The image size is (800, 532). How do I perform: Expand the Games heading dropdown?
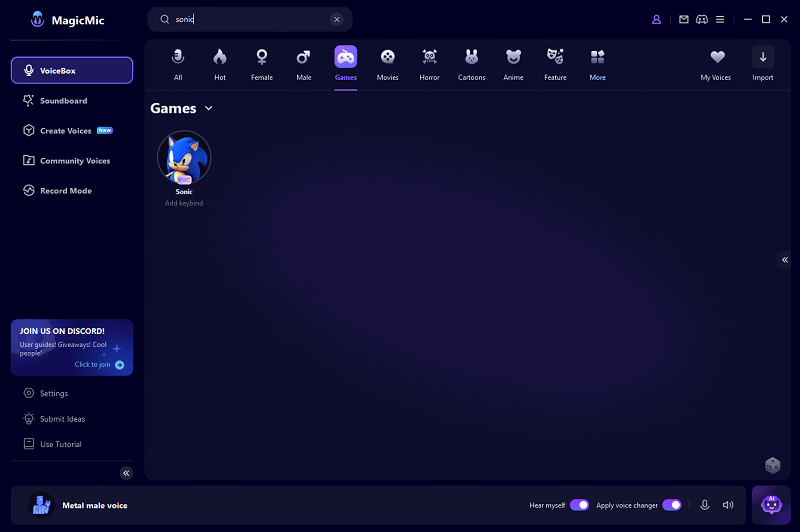point(209,108)
